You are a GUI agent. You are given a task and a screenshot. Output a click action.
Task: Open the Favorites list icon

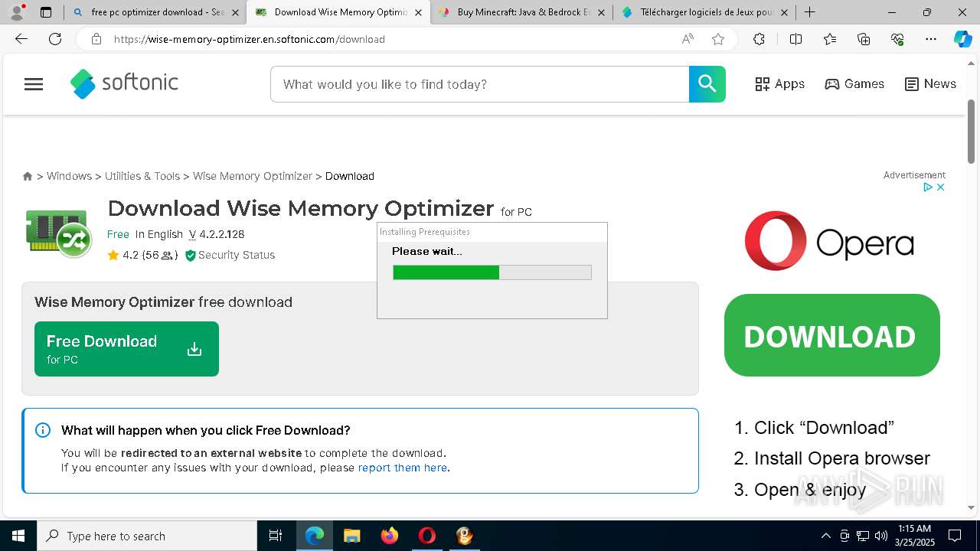[830, 39]
